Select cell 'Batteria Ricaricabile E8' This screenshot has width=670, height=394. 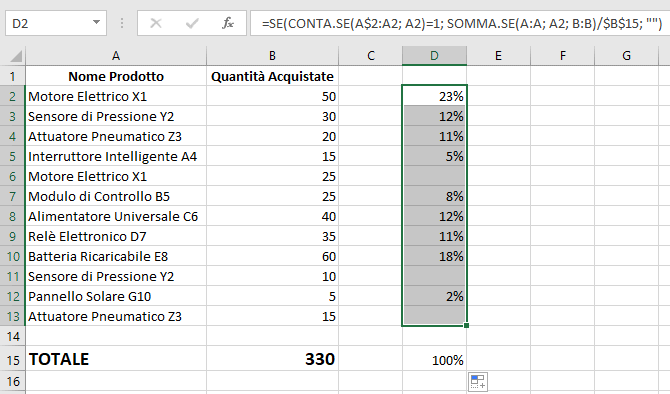click(116, 256)
